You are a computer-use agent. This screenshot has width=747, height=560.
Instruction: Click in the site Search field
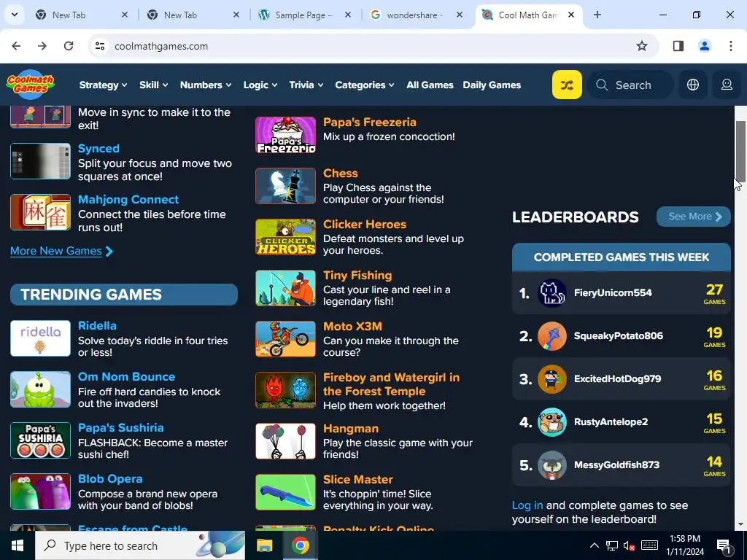(x=630, y=85)
